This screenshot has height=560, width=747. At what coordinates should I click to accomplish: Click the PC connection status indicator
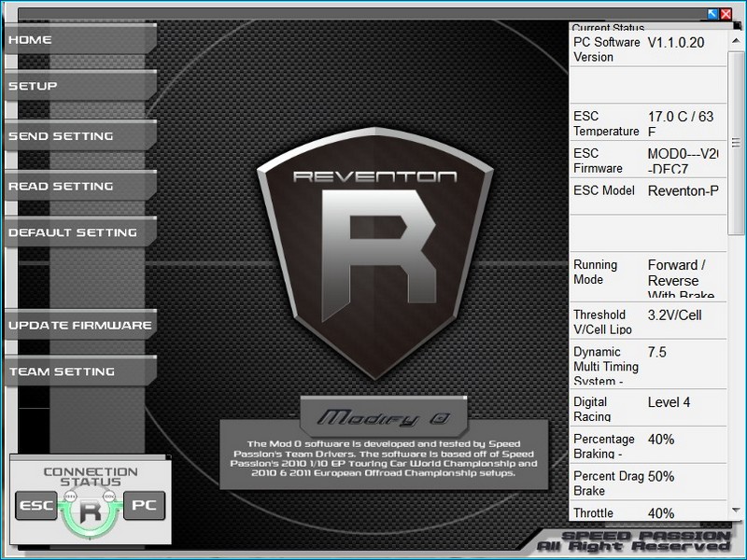145,505
